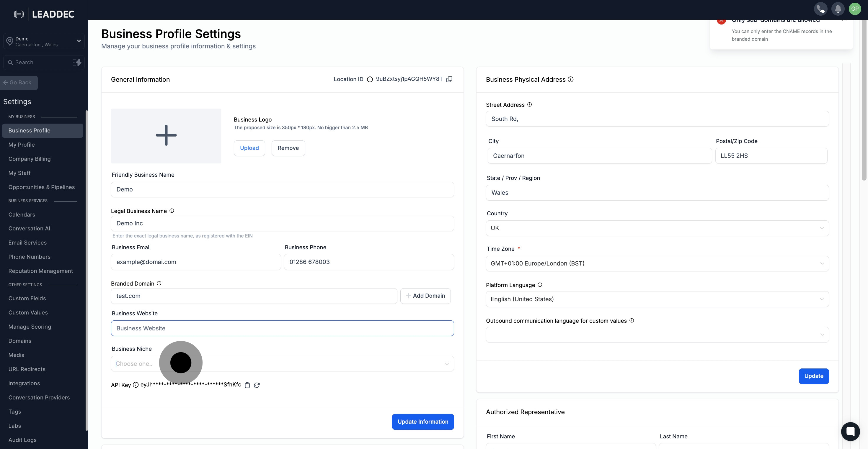
Task: Click the LeadDec logo
Action: 44,14
